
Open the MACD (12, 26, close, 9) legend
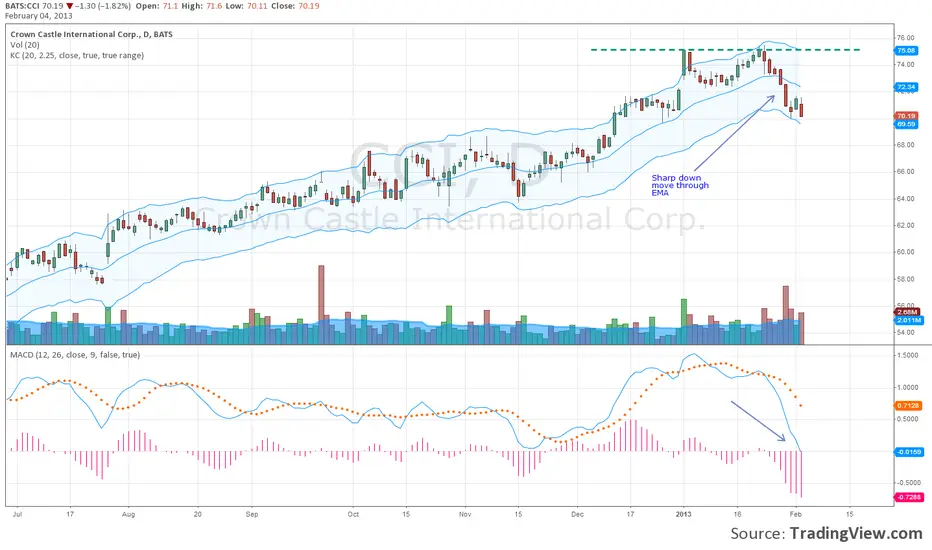click(75, 355)
